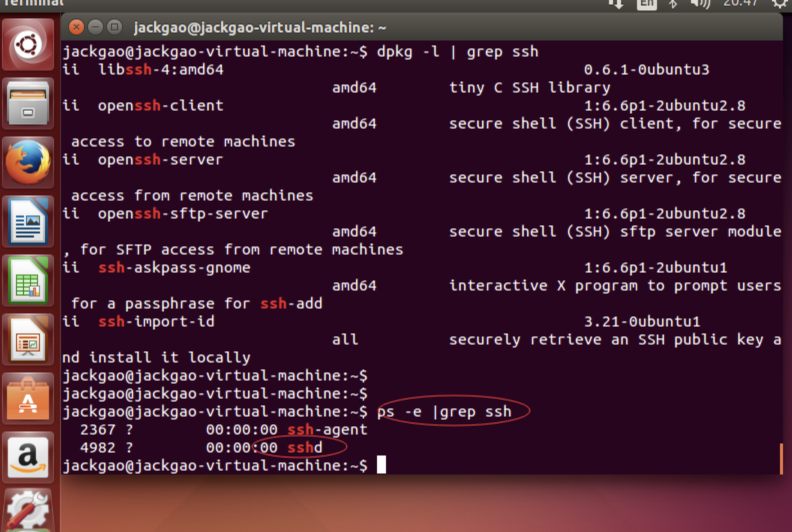Click the scrollbar at terminal's right edge
This screenshot has width=792, height=532.
pyautogui.click(x=781, y=458)
